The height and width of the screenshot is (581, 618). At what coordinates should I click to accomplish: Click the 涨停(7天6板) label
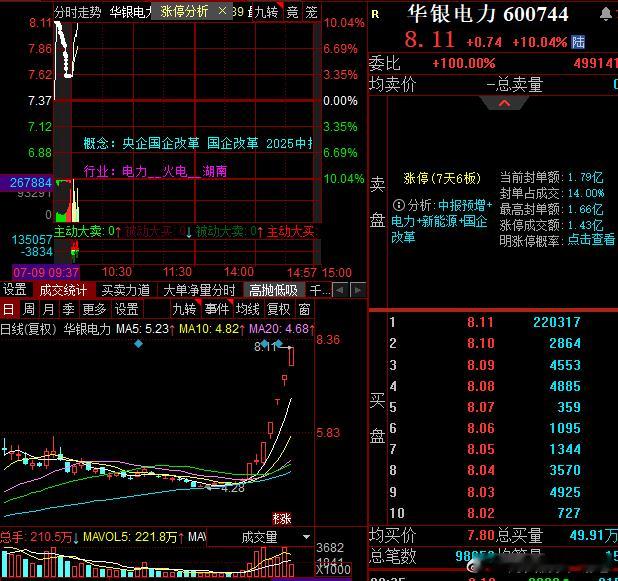coord(442,179)
